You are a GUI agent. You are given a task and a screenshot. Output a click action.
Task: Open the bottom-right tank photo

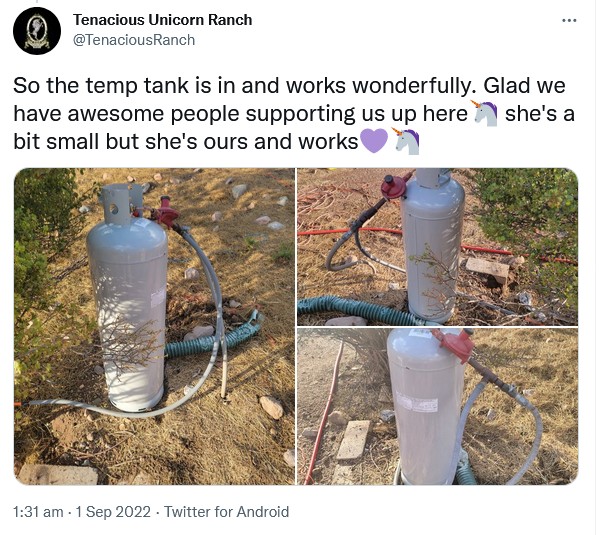[x=438, y=407]
